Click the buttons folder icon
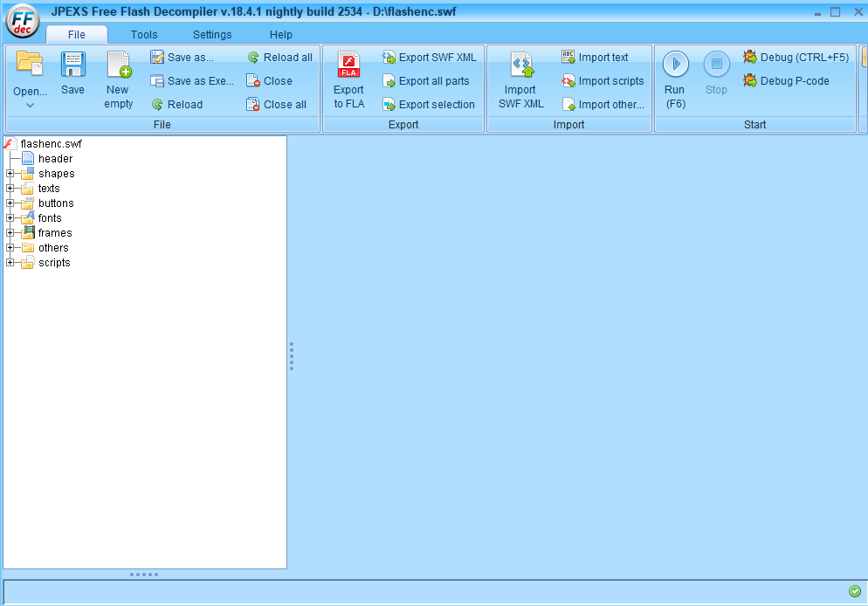The height and width of the screenshot is (606, 868). [28, 203]
